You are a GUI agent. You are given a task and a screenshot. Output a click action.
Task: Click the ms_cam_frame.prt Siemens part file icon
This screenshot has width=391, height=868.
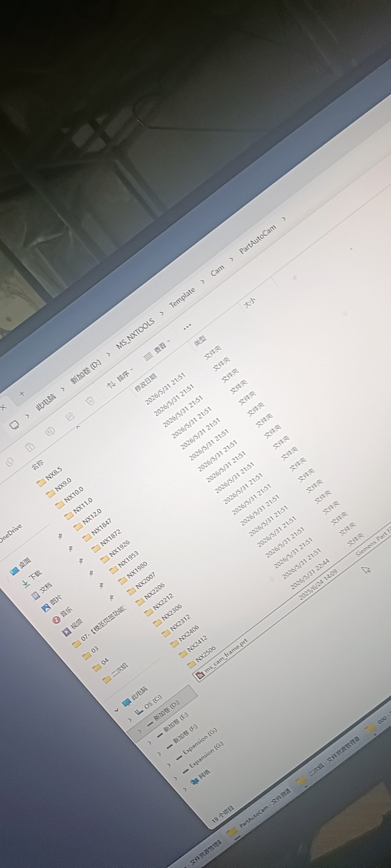click(x=200, y=675)
